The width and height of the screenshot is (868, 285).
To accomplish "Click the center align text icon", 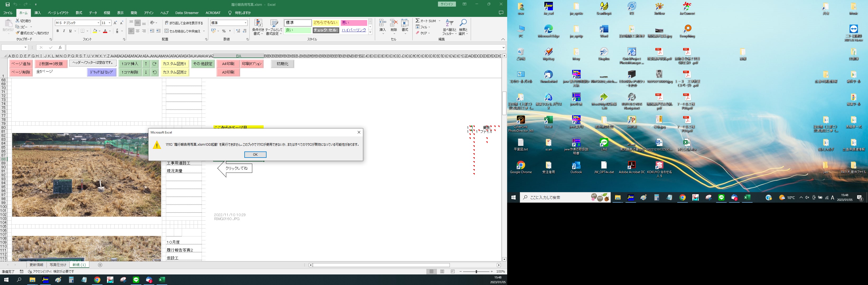I will (137, 31).
